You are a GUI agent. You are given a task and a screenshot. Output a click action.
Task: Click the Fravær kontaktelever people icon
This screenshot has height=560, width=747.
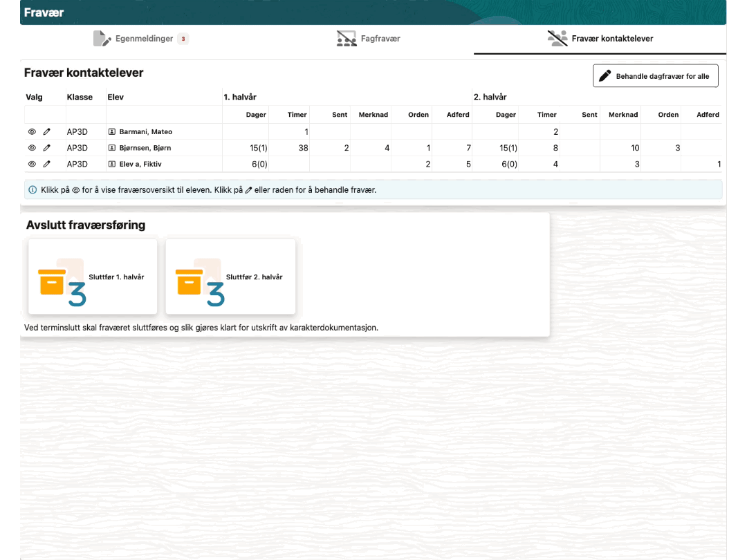pos(557,39)
